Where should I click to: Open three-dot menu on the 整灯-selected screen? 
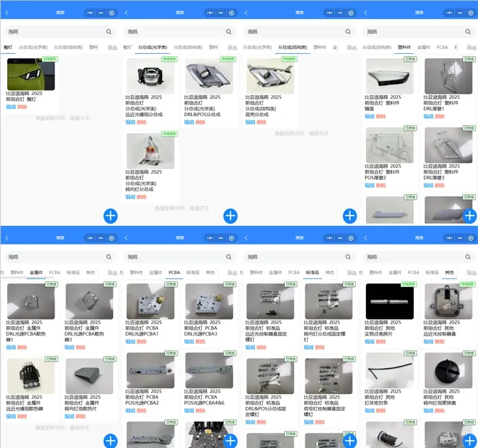tap(90, 13)
